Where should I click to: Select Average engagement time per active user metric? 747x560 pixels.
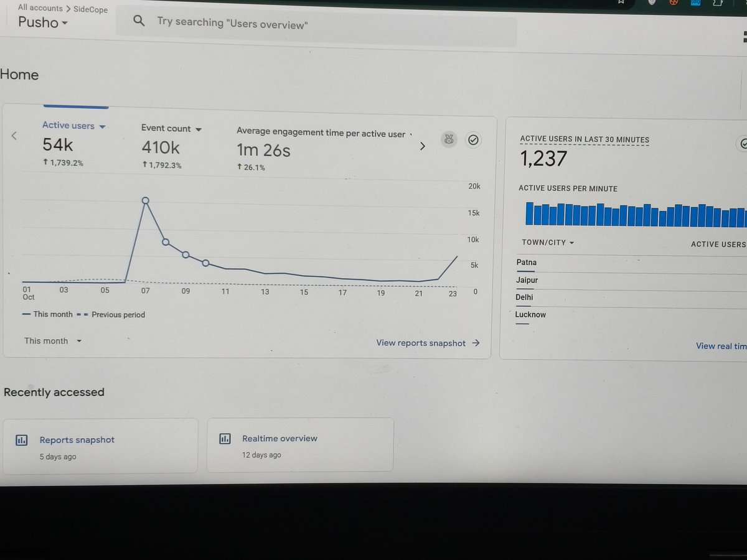coord(321,133)
